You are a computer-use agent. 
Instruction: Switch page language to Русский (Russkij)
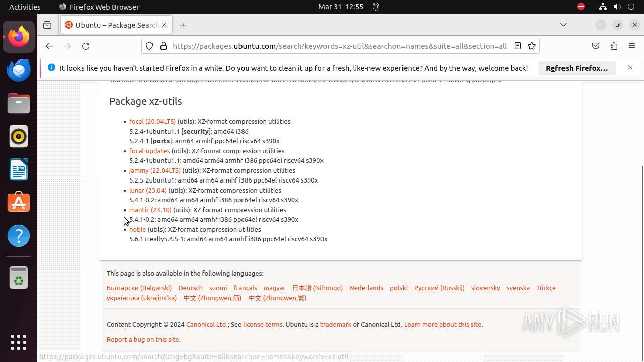[439, 288]
